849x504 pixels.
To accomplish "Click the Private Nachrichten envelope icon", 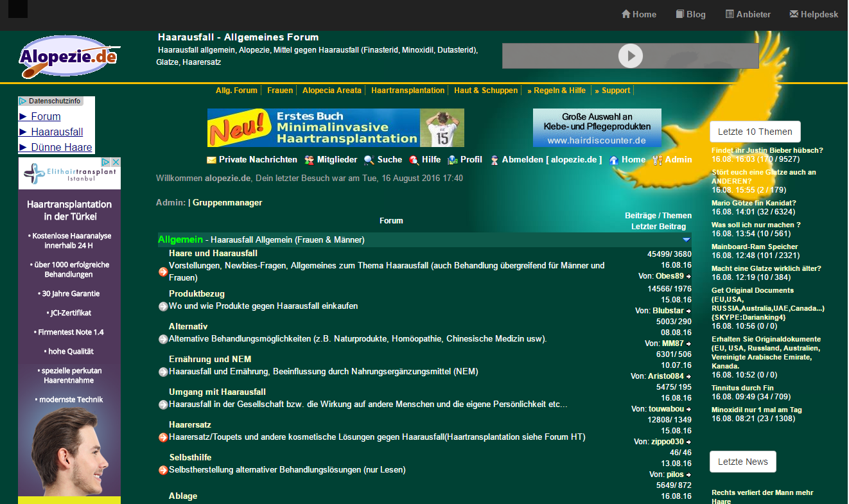I will coord(211,160).
